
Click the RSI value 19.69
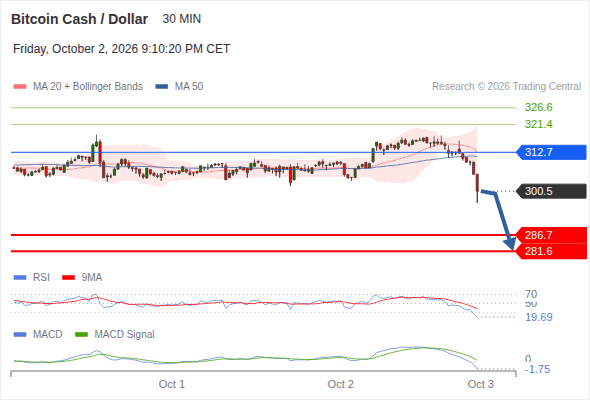[539, 317]
